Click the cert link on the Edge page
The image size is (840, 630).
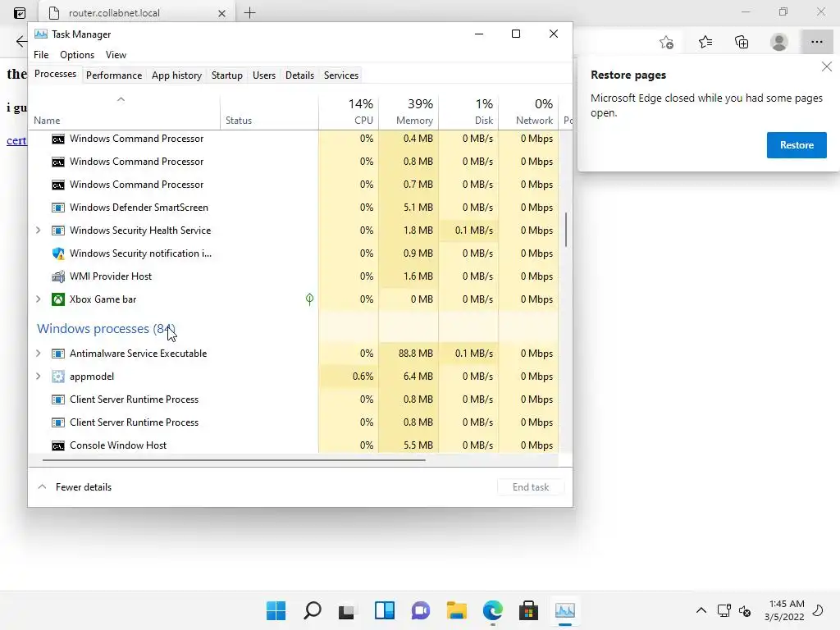point(16,141)
